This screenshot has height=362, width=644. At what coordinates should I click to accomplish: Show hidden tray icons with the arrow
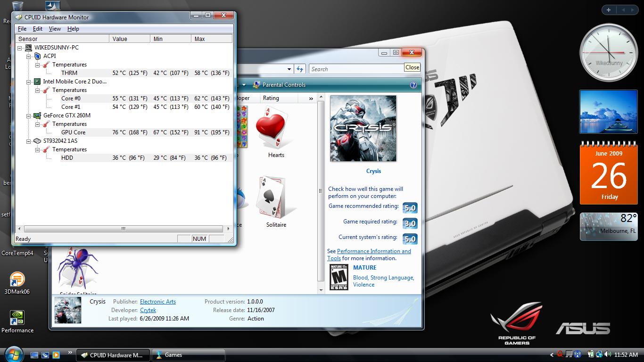pyautogui.click(x=552, y=354)
